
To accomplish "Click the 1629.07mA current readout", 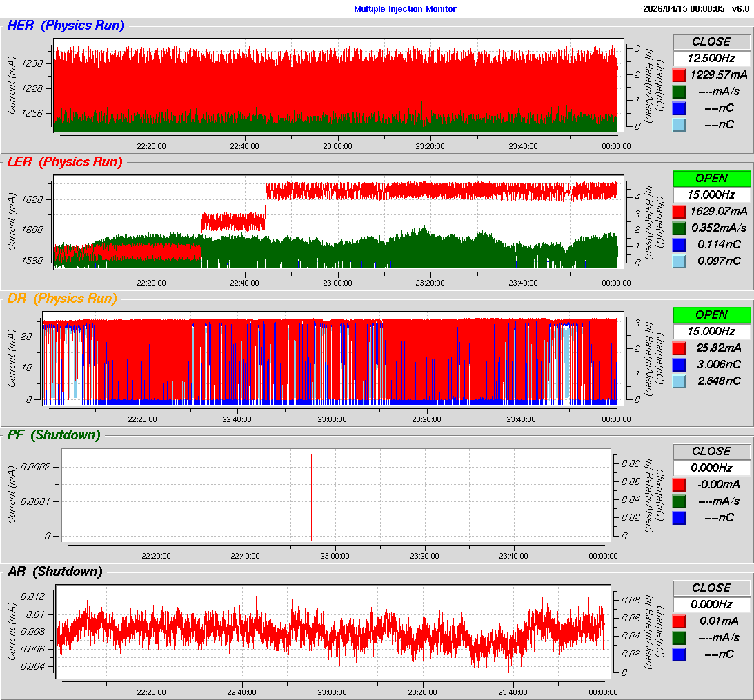I will (719, 211).
